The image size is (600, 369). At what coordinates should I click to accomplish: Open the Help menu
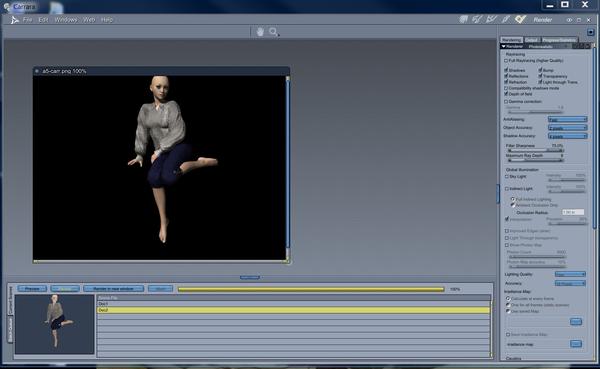(107, 20)
